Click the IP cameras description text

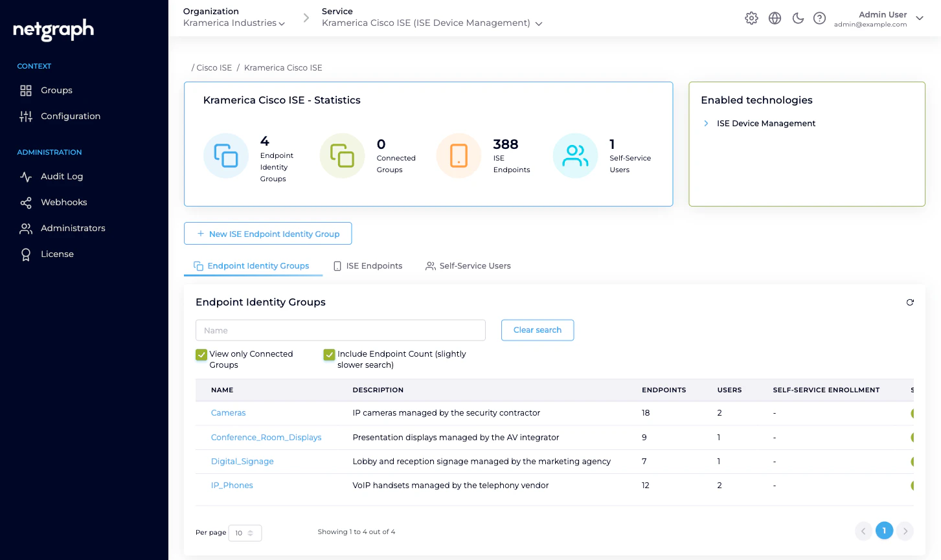point(446,413)
